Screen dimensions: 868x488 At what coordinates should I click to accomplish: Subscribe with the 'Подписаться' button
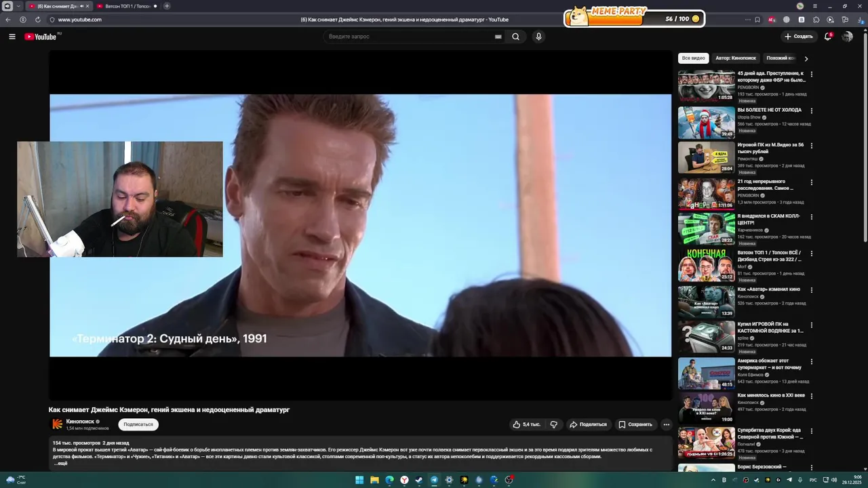click(138, 424)
